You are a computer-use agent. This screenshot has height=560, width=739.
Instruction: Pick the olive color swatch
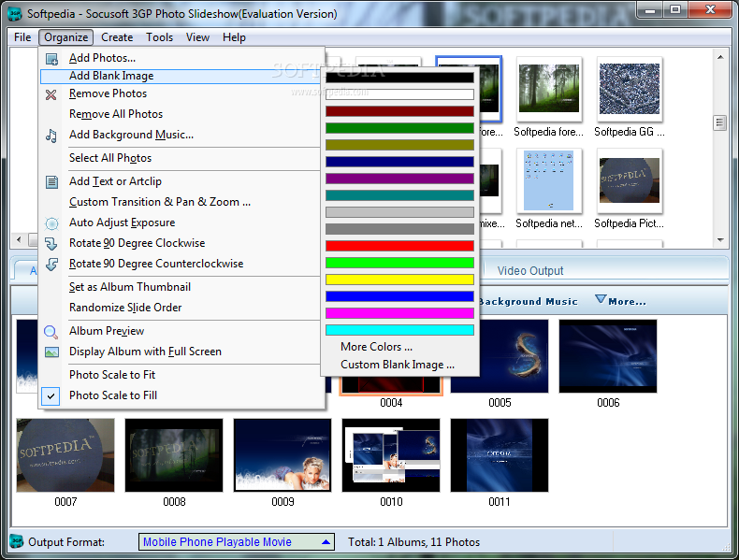click(x=399, y=145)
